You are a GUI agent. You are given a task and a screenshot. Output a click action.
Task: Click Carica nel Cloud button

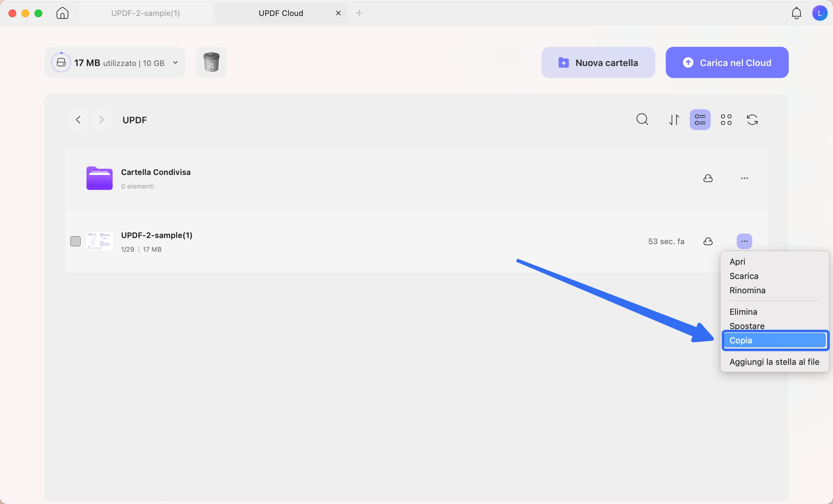[x=727, y=62]
